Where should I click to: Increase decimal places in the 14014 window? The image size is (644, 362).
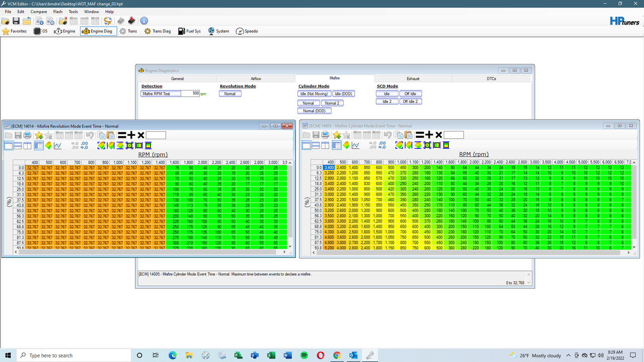84,146
